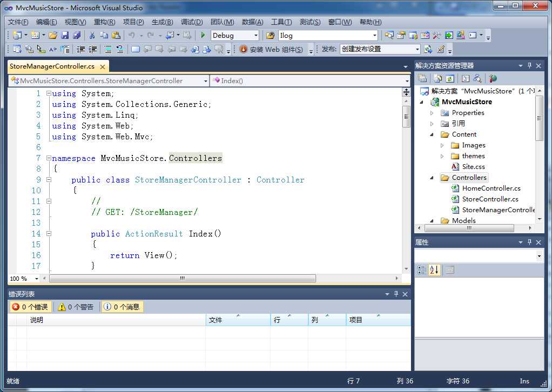Click the Solution Explorer vertical scrollbar

point(539,118)
